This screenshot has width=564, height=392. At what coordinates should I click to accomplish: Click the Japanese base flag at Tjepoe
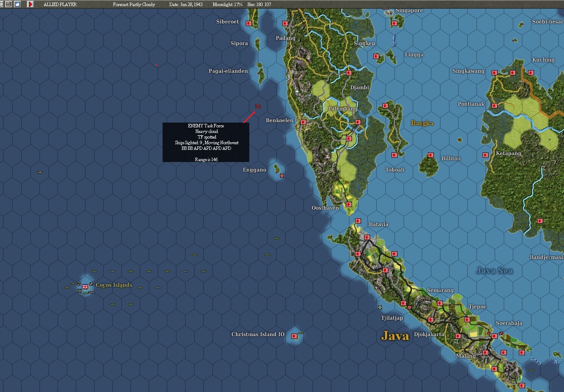point(467,320)
